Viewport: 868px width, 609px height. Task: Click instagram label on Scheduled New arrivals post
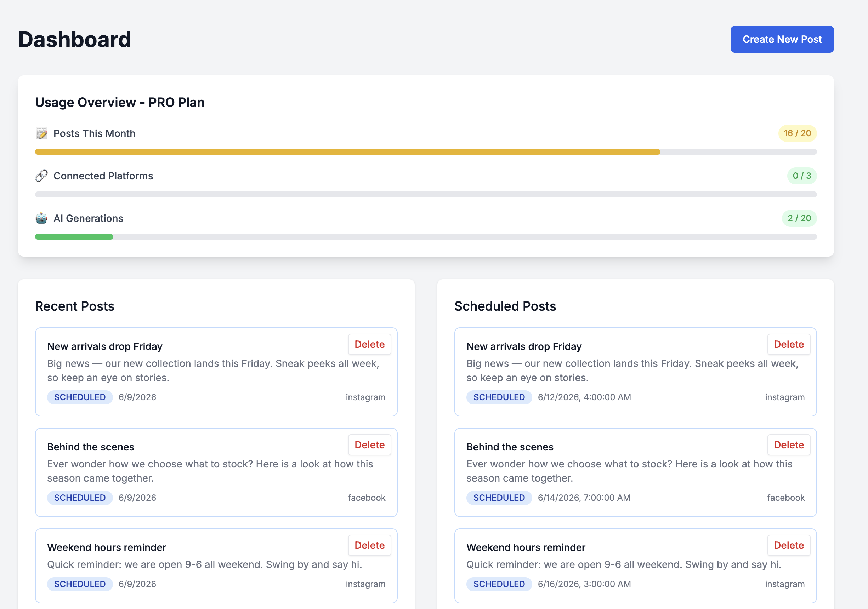(785, 397)
